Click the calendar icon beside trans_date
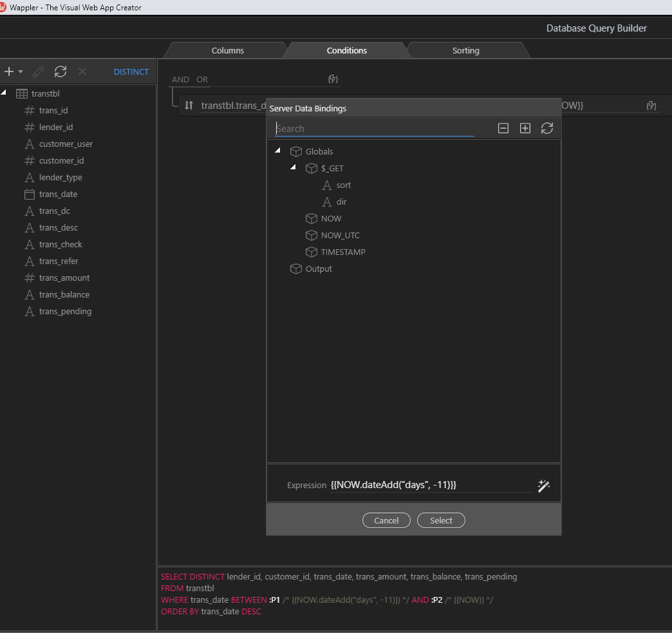The image size is (672, 633). pos(30,194)
